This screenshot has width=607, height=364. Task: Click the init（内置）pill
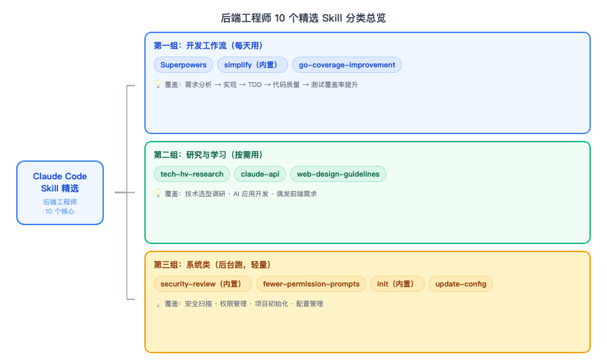(397, 284)
